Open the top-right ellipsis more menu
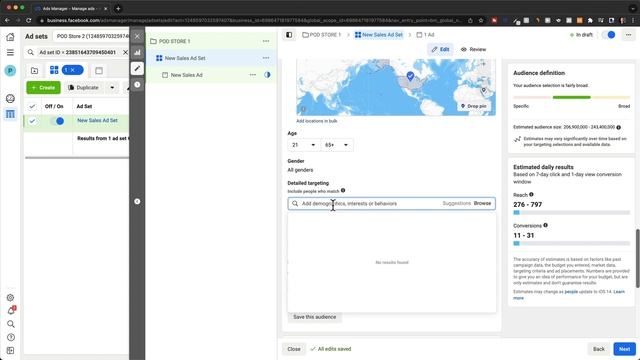Image resolution: width=640 pixels, height=360 pixels. (628, 35)
